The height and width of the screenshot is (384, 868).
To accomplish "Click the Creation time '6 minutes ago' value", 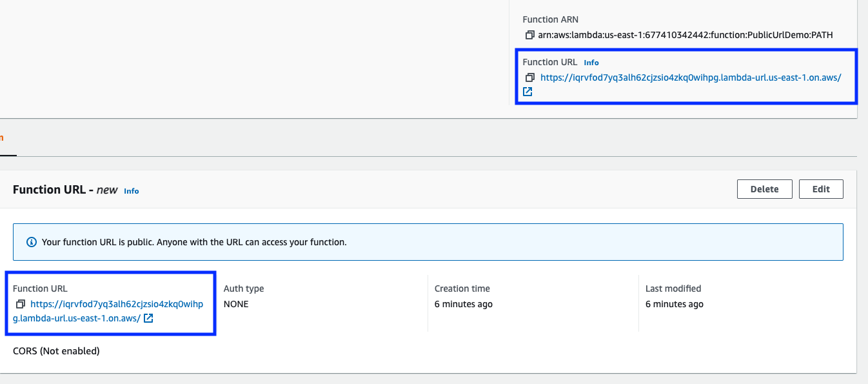I will (x=463, y=304).
